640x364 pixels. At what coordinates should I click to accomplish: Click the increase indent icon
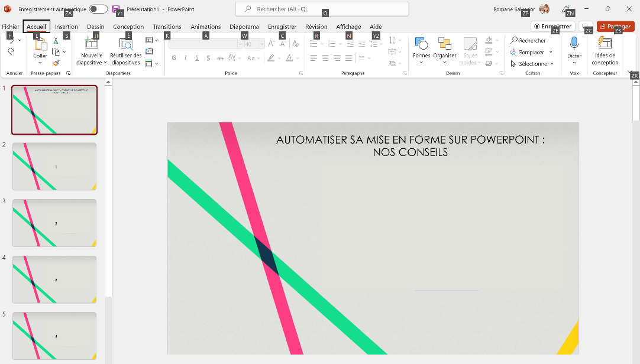[x=361, y=44]
